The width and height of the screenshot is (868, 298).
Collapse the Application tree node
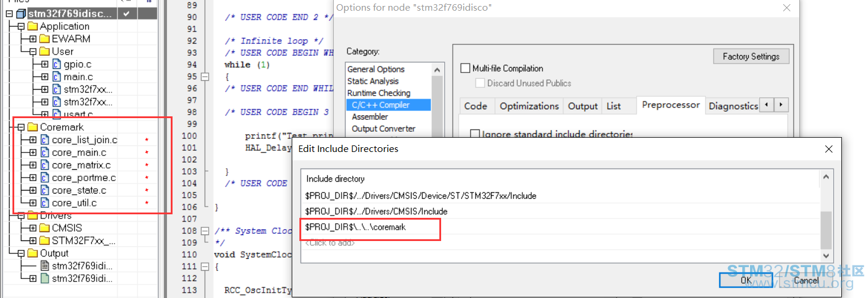coord(21,26)
